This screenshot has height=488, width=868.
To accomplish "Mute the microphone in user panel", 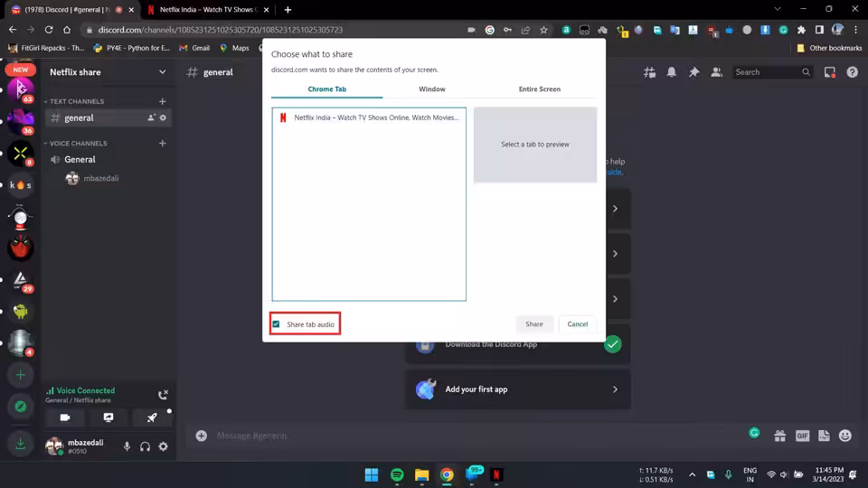I will tap(127, 446).
